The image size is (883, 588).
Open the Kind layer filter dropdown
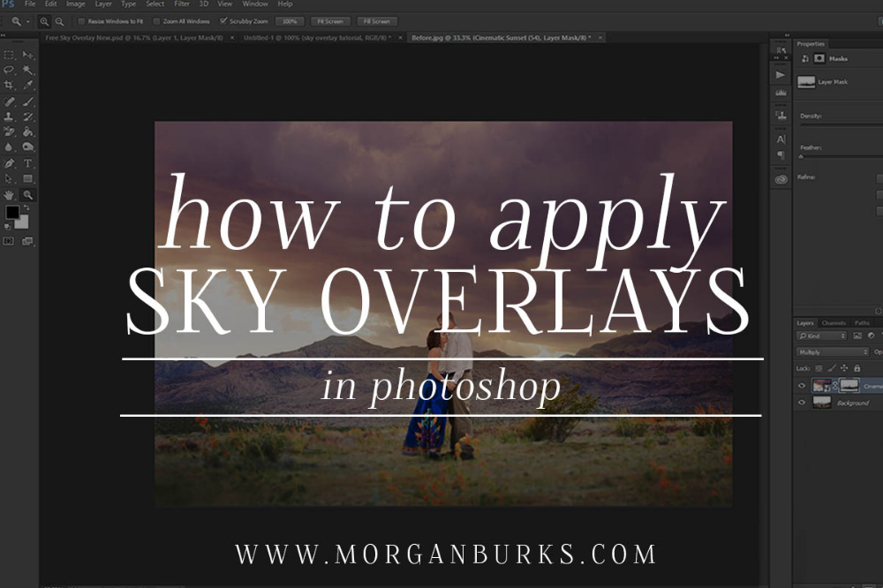coord(821,335)
